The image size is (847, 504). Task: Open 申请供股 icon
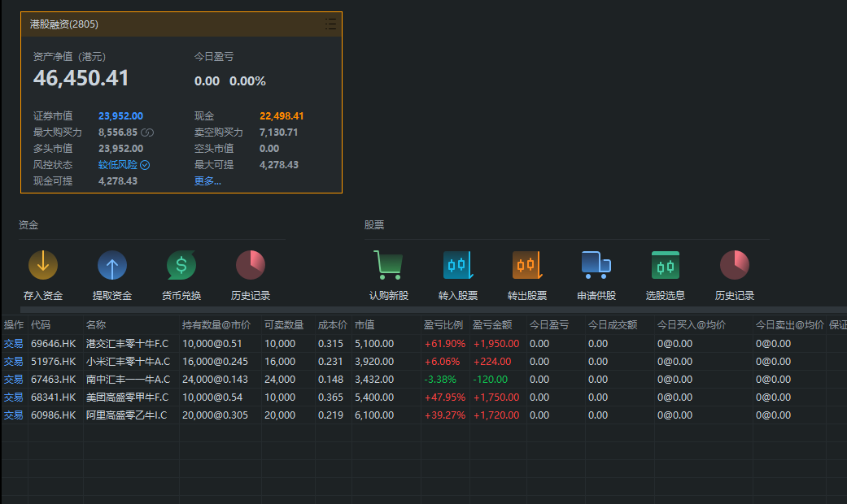click(x=596, y=265)
